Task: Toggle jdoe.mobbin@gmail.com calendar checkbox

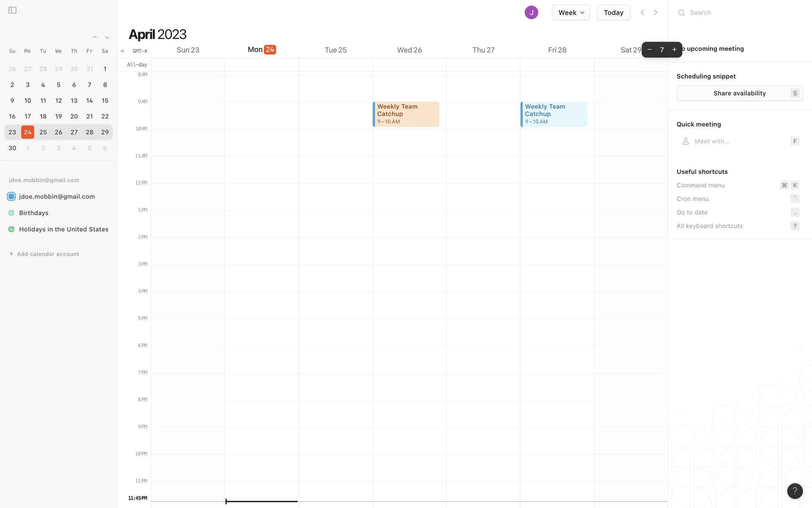Action: pos(11,196)
